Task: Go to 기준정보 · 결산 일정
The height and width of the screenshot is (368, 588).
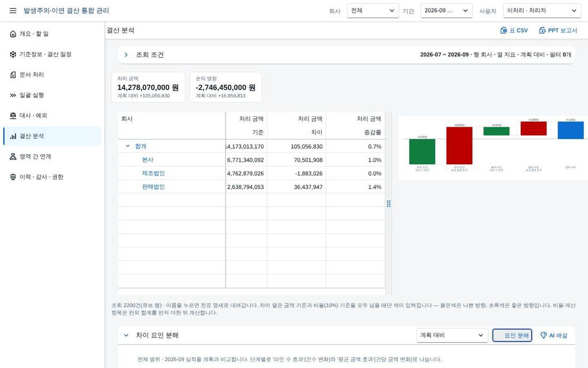Action: (x=52, y=55)
